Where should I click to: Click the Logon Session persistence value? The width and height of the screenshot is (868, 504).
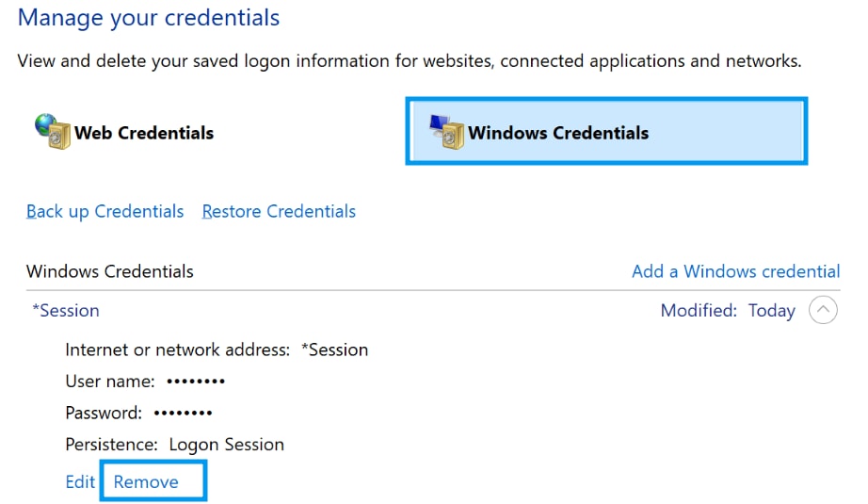226,444
